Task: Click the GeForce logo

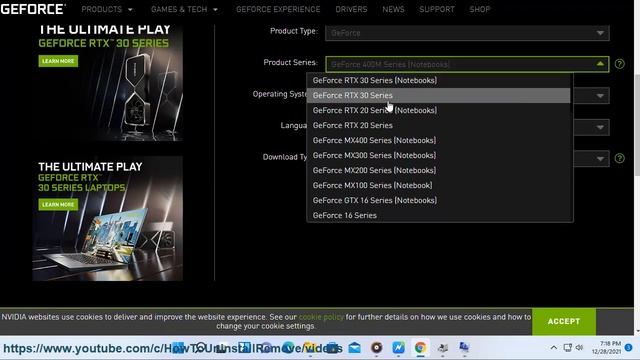Action: click(33, 9)
